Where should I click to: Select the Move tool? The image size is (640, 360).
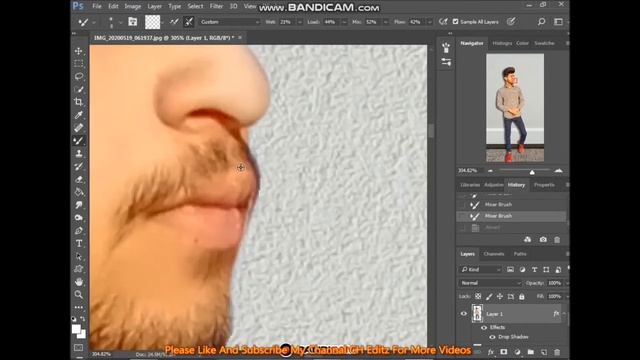pos(79,51)
